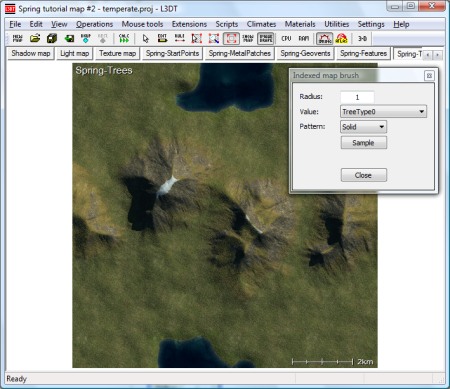Open the View menu

(x=59, y=24)
